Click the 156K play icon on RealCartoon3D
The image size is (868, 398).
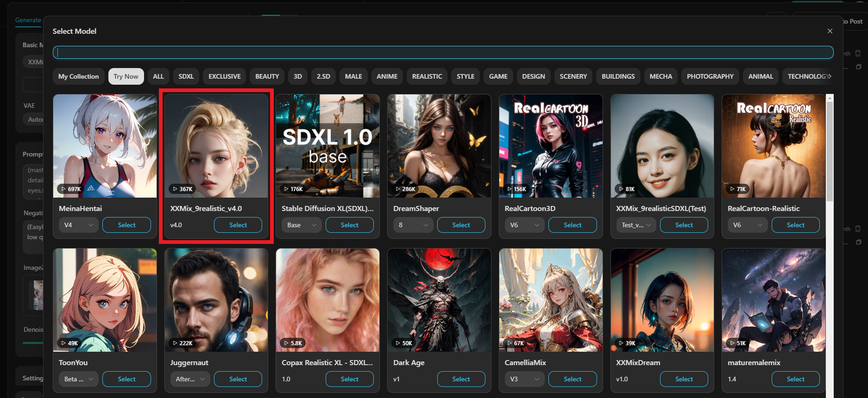click(x=509, y=189)
